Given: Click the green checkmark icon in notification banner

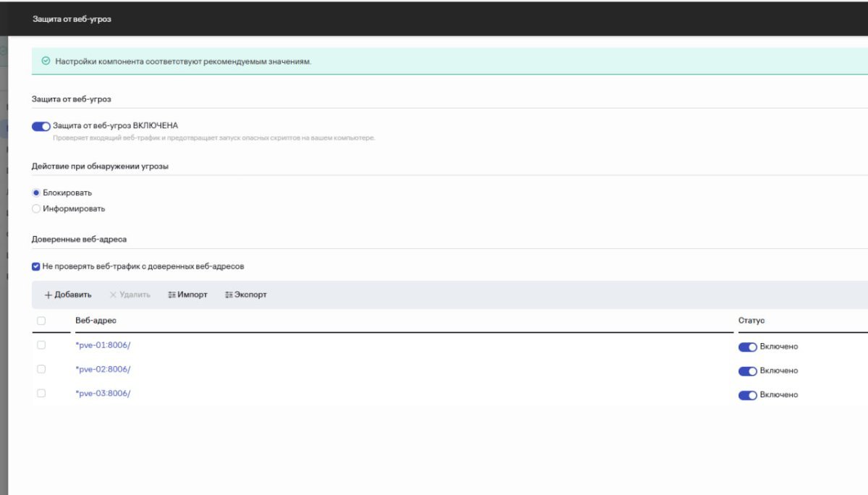Looking at the screenshot, I should (46, 62).
